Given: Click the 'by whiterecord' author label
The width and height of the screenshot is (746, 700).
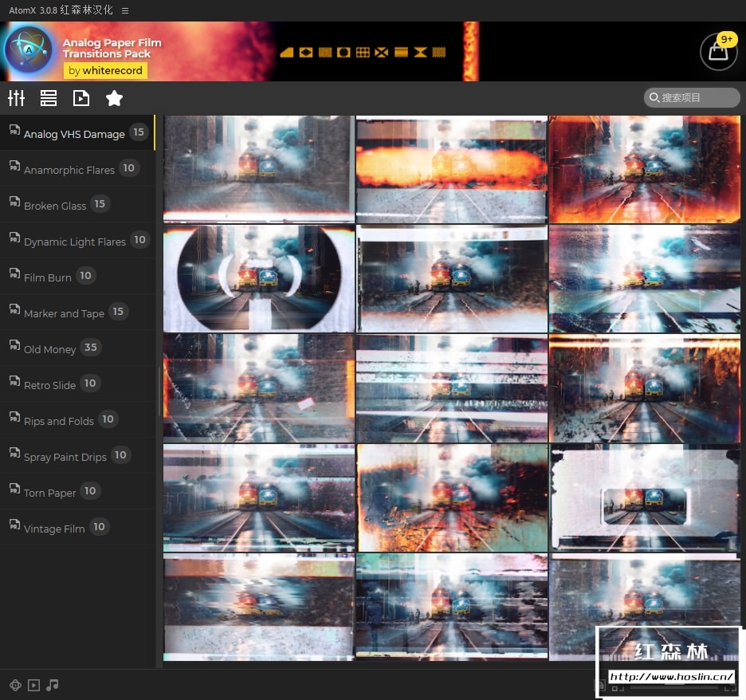Looking at the screenshot, I should (x=105, y=70).
